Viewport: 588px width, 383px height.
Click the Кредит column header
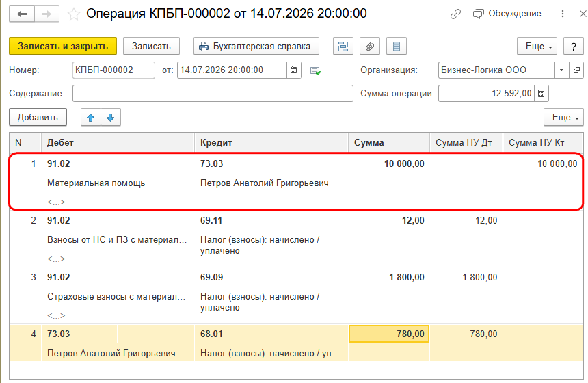coord(271,142)
